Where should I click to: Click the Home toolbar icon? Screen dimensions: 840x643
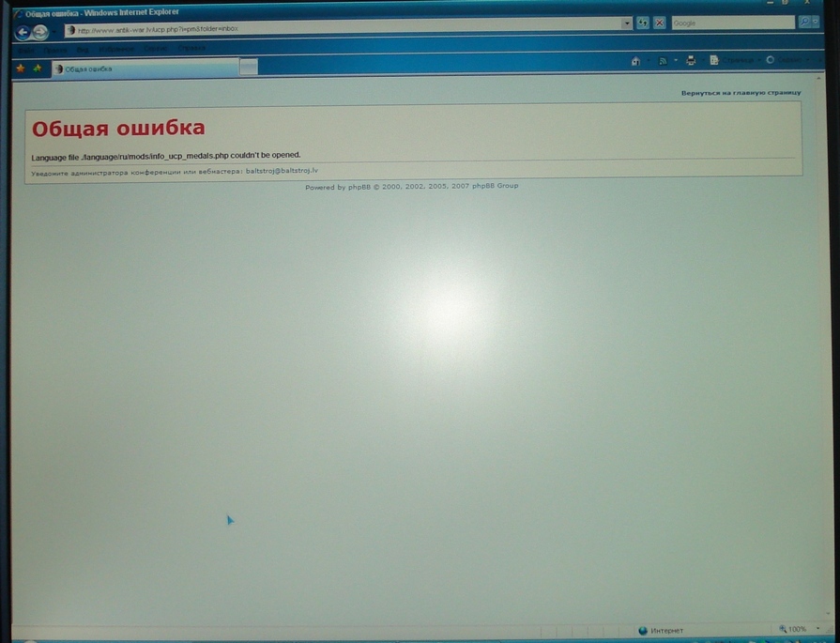coord(635,61)
